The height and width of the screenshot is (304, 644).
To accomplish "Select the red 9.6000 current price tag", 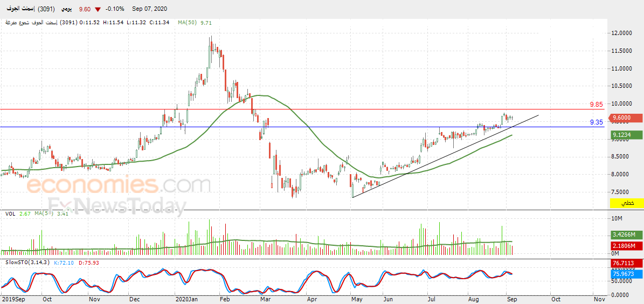I will tap(626, 118).
